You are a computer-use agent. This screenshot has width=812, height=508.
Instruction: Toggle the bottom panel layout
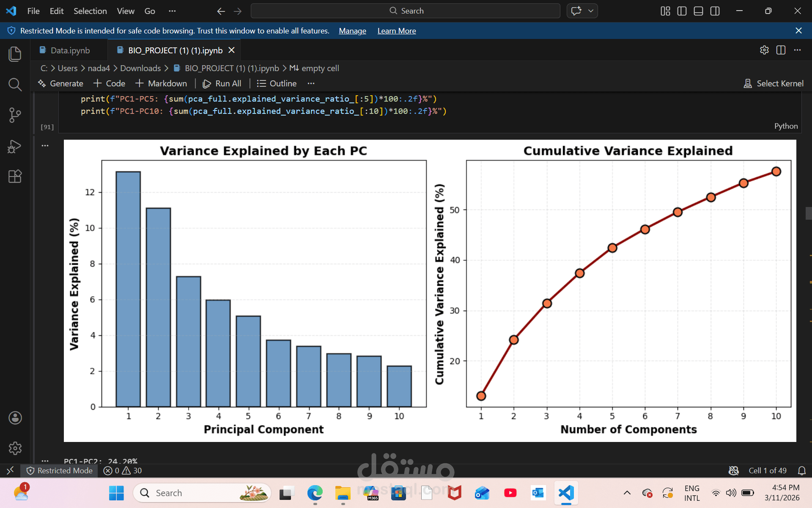pyautogui.click(x=698, y=11)
